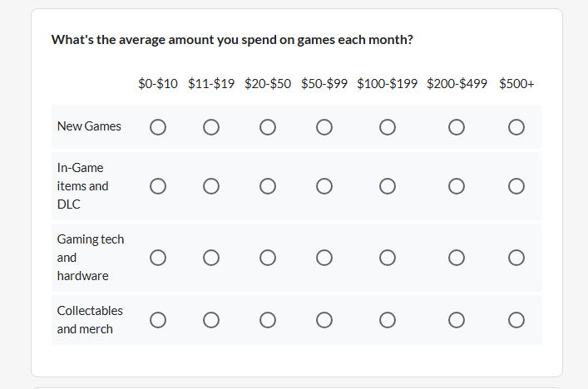Select $20-$50 for Gaming tech and hardware

point(268,258)
